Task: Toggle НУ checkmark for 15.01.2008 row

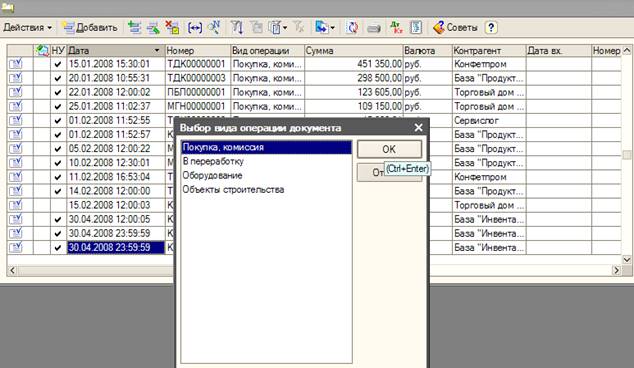Action: coord(58,64)
